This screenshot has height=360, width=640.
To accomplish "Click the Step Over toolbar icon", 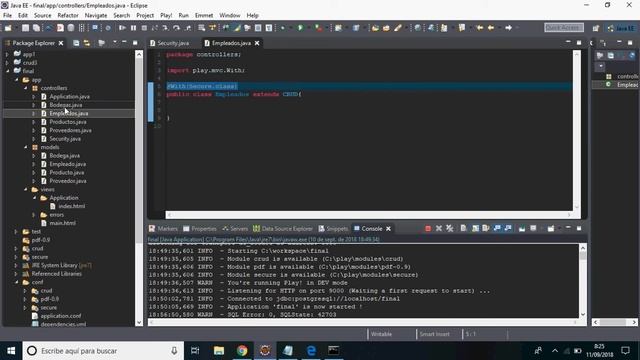I will tap(176, 28).
